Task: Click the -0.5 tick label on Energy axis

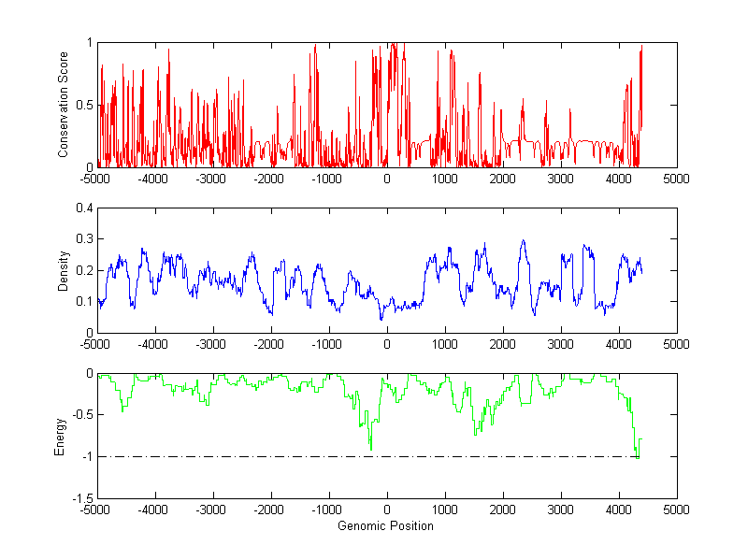Action: (81, 415)
